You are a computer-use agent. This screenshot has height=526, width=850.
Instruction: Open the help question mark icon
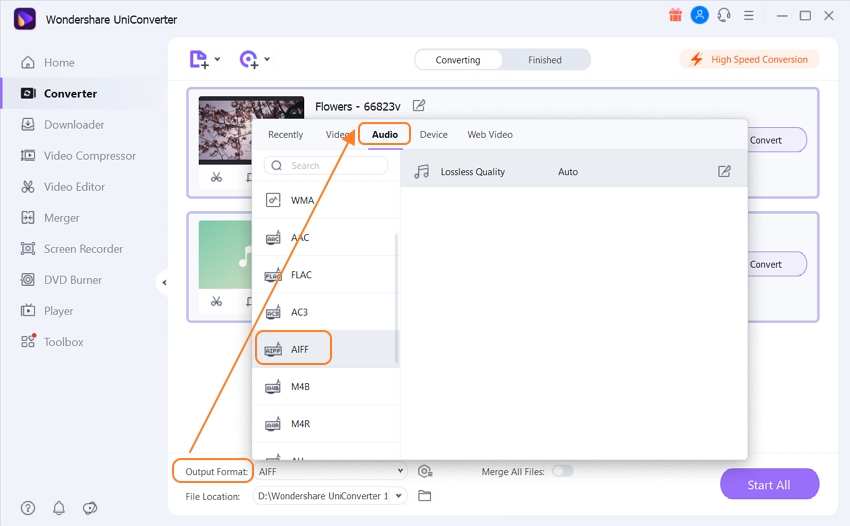click(28, 508)
